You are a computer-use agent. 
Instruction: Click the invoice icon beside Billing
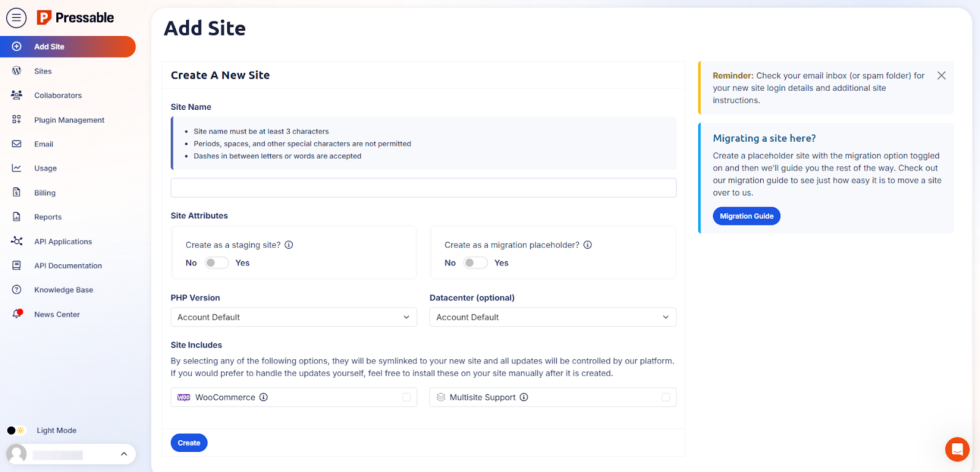(x=17, y=192)
